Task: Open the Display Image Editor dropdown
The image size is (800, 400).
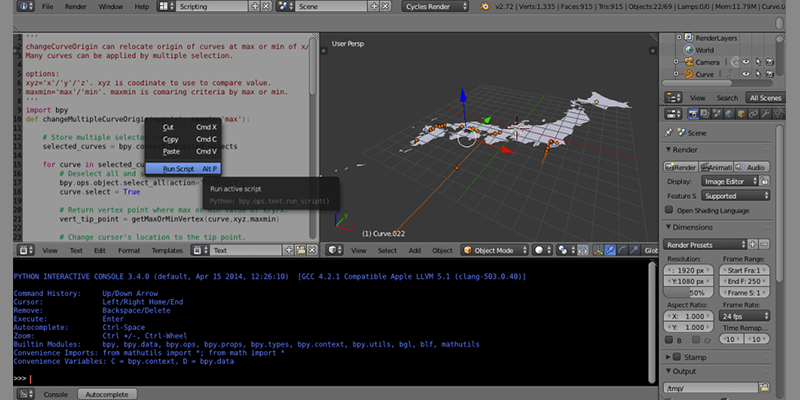Action: 729,181
